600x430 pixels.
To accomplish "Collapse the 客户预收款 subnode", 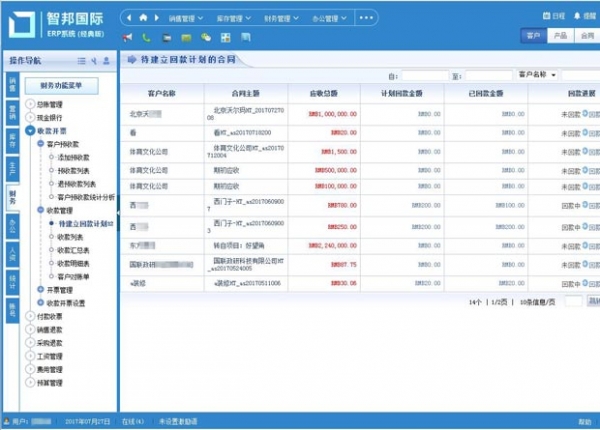I will coord(41,144).
